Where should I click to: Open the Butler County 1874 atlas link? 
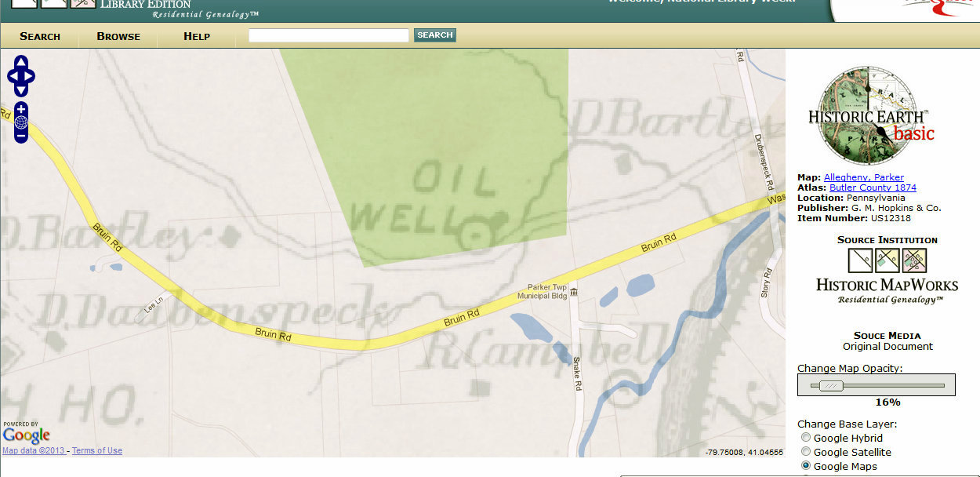873,188
